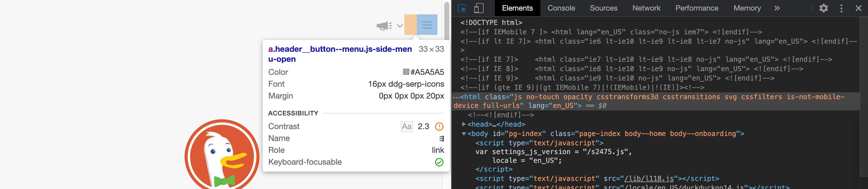Click the 'link' role value in tooltip

pos(438,150)
